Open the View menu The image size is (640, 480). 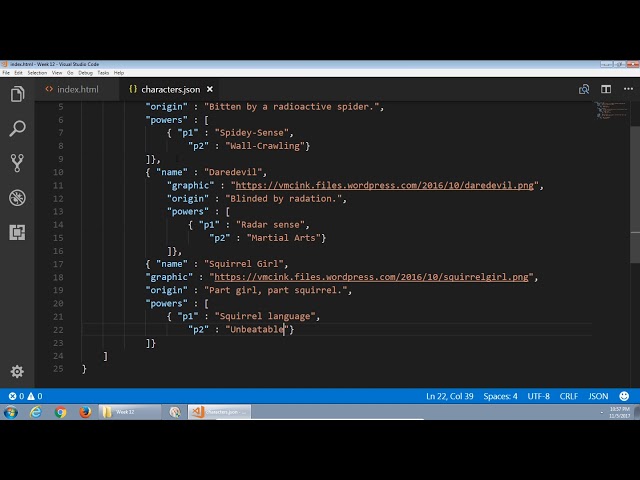pos(57,73)
